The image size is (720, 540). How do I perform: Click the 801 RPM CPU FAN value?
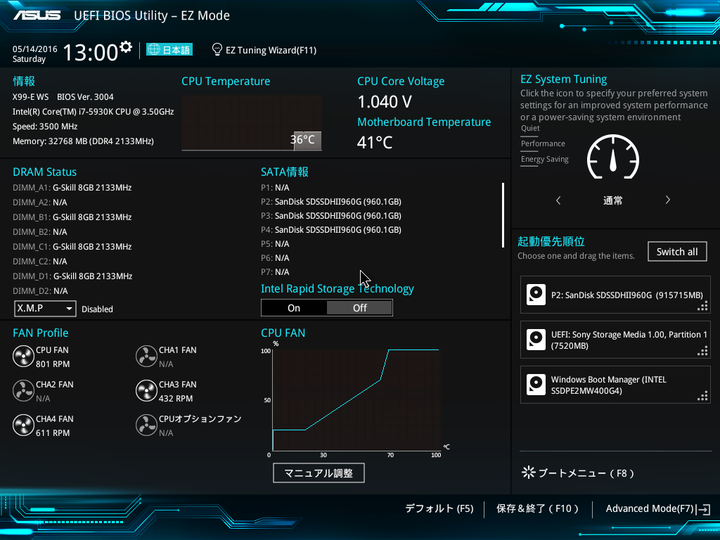click(53, 364)
